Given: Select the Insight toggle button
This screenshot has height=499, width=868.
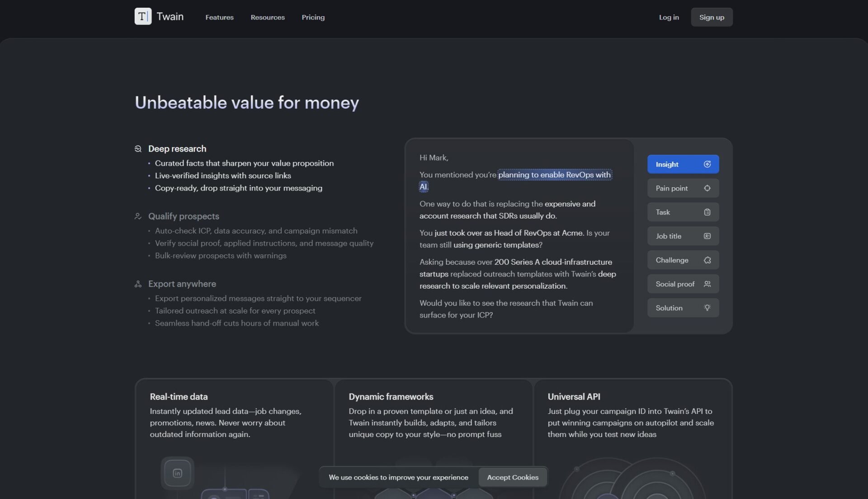Looking at the screenshot, I should point(683,164).
